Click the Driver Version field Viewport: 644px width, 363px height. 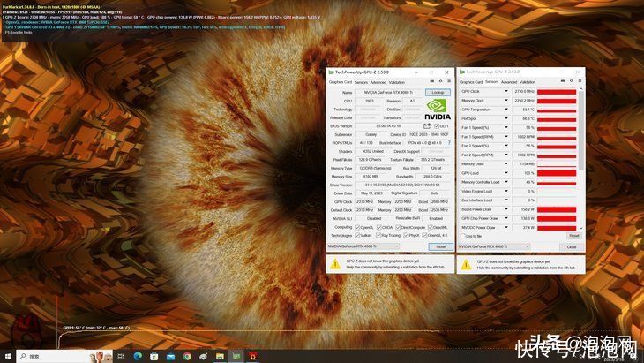pos(402,185)
